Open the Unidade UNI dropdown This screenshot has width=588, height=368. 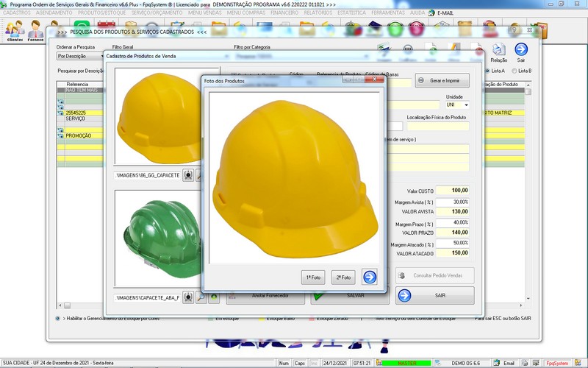[465, 105]
